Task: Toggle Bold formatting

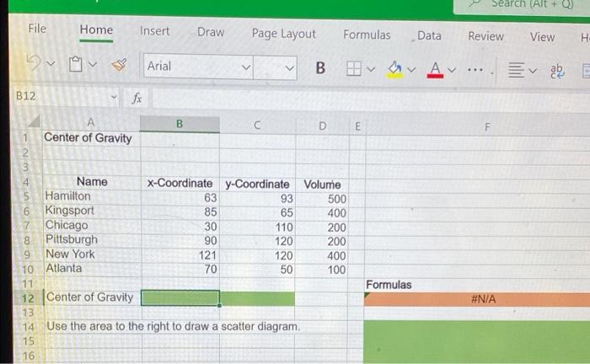Action: pyautogui.click(x=320, y=68)
